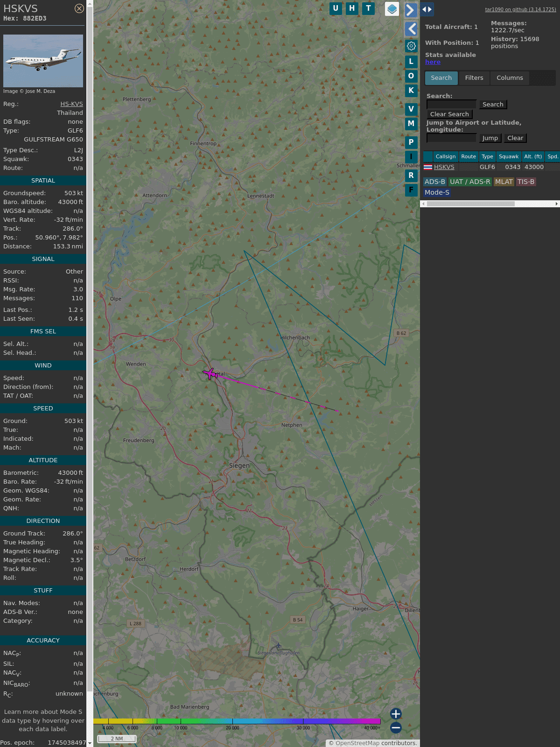Image resolution: width=560 pixels, height=747 pixels.
Task: Select the HSKVS aircraft marker on map
Action: (210, 373)
